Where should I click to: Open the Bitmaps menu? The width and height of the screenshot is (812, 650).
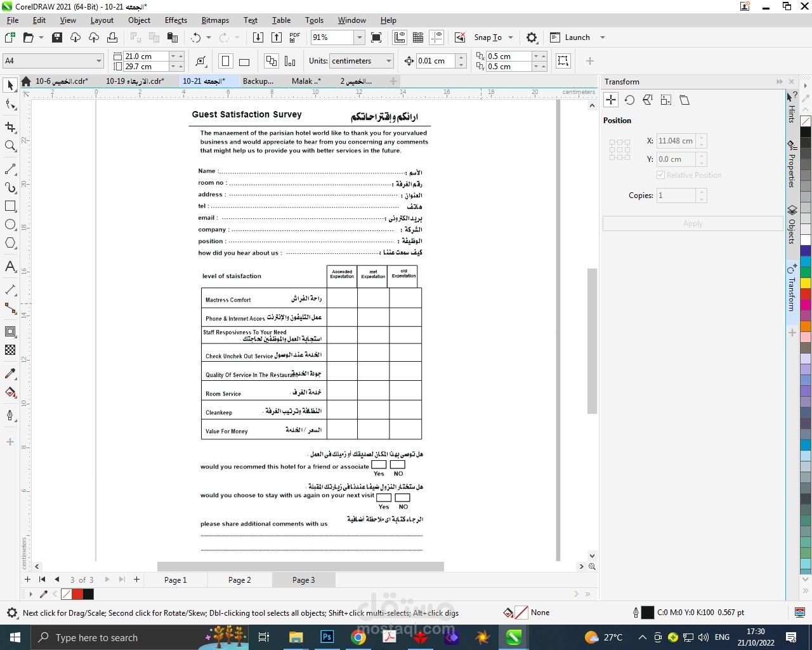pos(215,20)
